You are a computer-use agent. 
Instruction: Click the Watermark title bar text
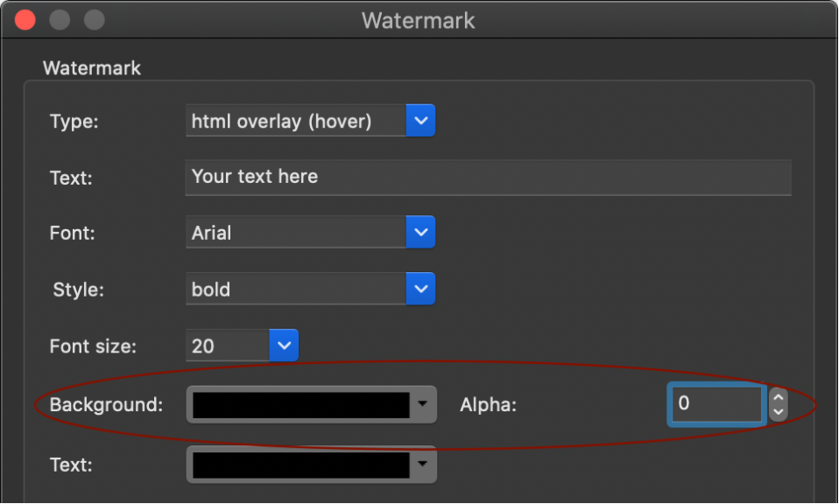[418, 21]
